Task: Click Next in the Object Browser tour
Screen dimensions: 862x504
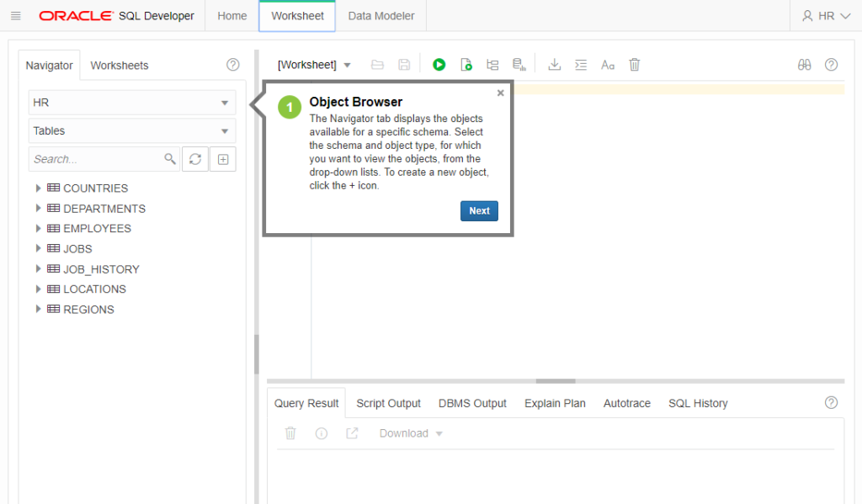Action: point(479,211)
